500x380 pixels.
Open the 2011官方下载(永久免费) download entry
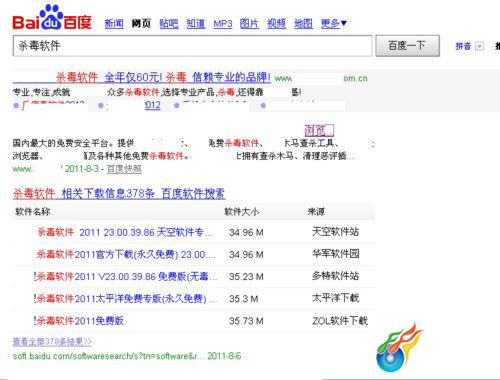click(126, 255)
